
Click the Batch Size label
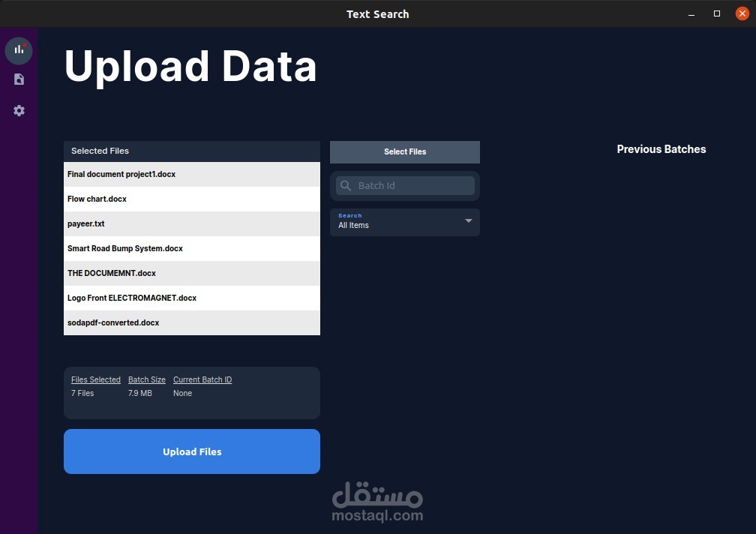coord(146,379)
